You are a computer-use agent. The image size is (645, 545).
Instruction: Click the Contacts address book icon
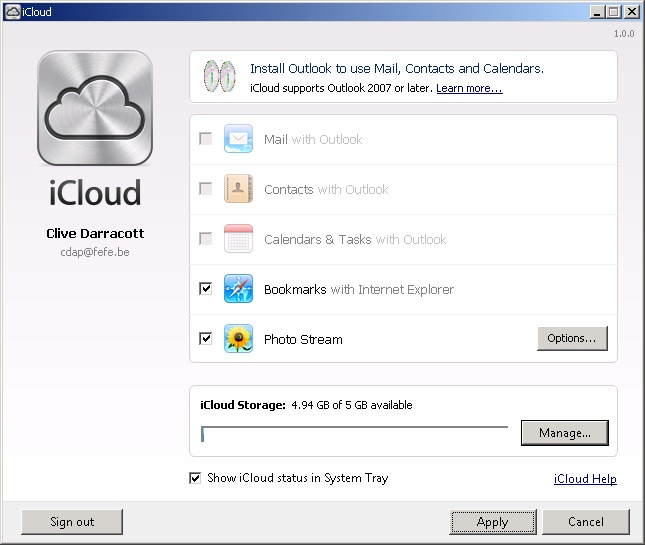pyautogui.click(x=238, y=189)
